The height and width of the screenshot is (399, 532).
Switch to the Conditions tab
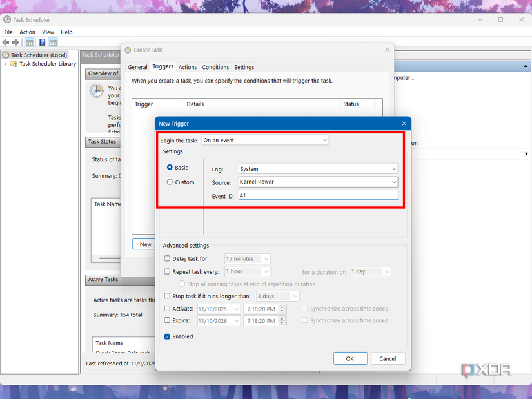pyautogui.click(x=215, y=66)
